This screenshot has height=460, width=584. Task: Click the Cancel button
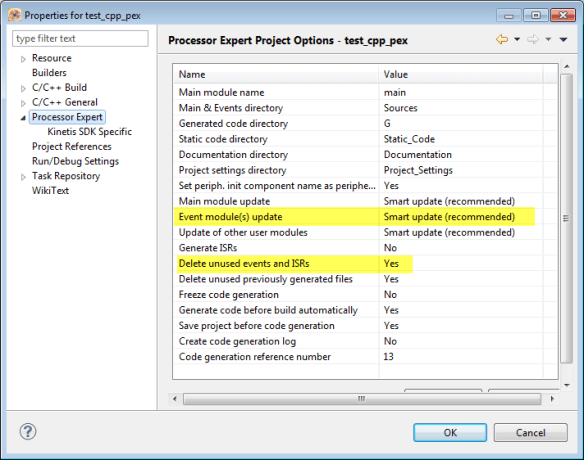pyautogui.click(x=530, y=432)
